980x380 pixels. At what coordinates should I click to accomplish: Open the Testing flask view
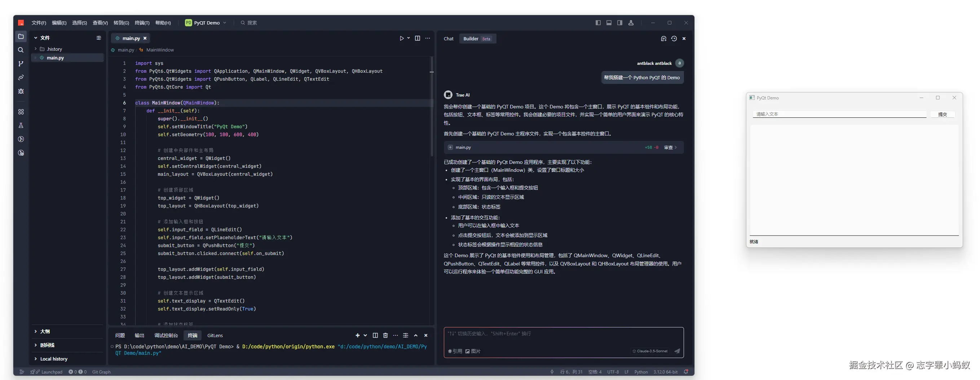pyautogui.click(x=21, y=125)
